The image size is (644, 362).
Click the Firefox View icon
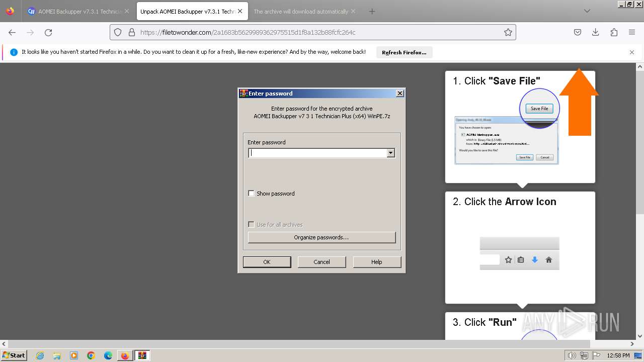pos(10,11)
